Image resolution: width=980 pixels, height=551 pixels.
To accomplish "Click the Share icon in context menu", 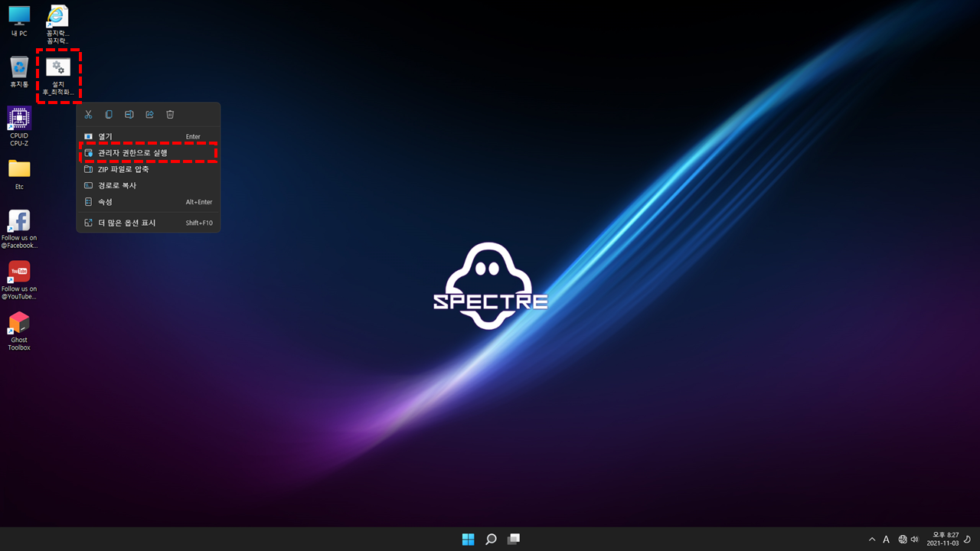I will pos(150,114).
